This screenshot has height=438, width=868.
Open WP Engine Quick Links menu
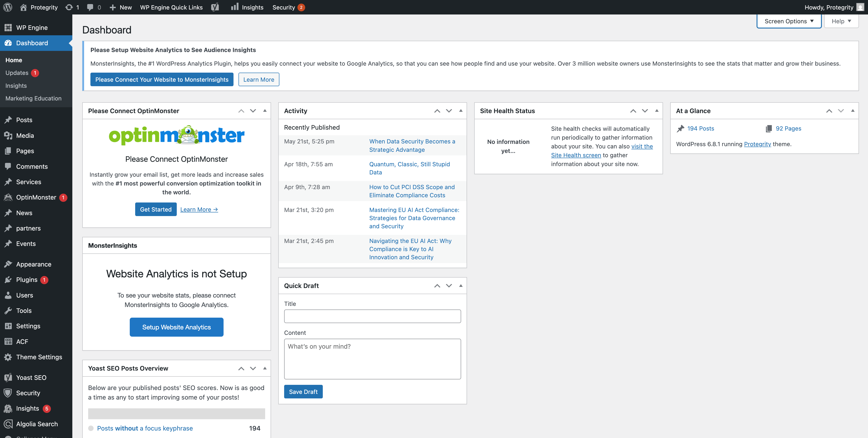pos(171,7)
